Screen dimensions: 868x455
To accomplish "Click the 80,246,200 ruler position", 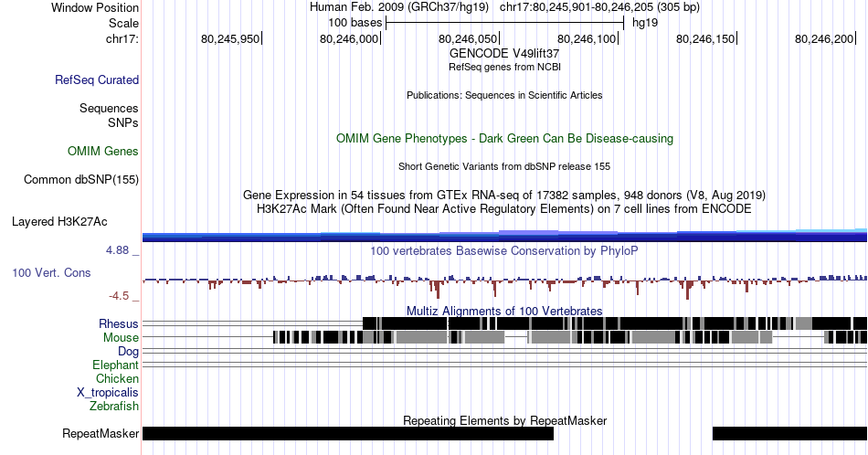I will click(825, 38).
